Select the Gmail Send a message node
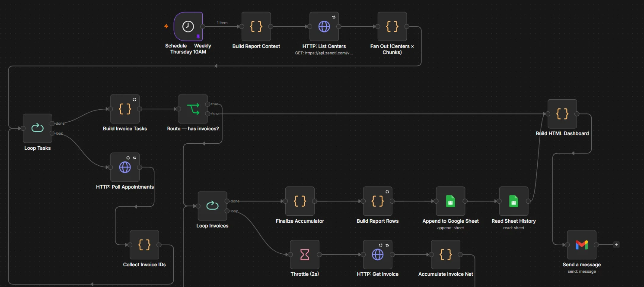 pos(582,245)
